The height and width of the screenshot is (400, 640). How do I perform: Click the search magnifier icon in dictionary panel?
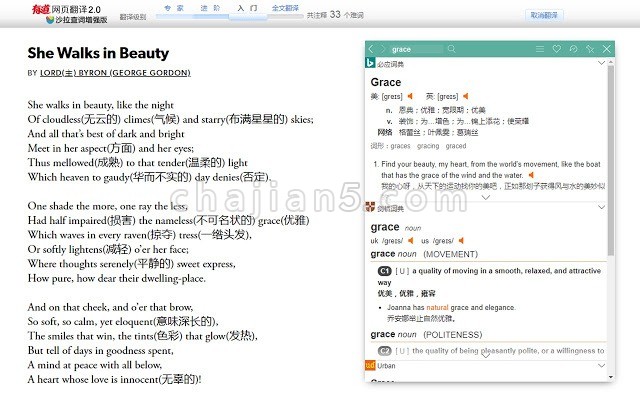point(451,49)
